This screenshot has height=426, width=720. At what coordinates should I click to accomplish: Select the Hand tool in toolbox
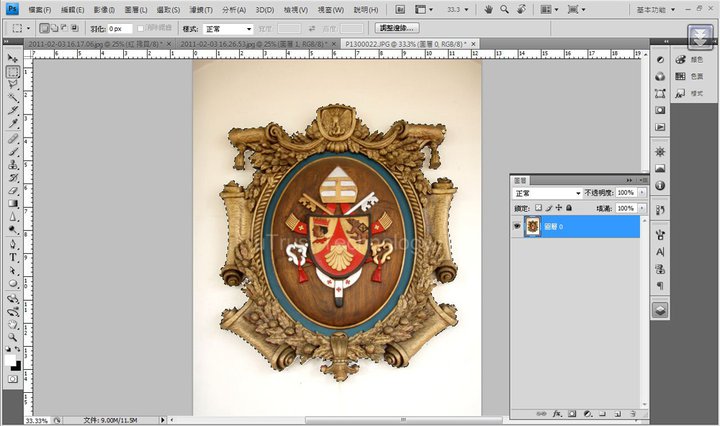[12, 325]
